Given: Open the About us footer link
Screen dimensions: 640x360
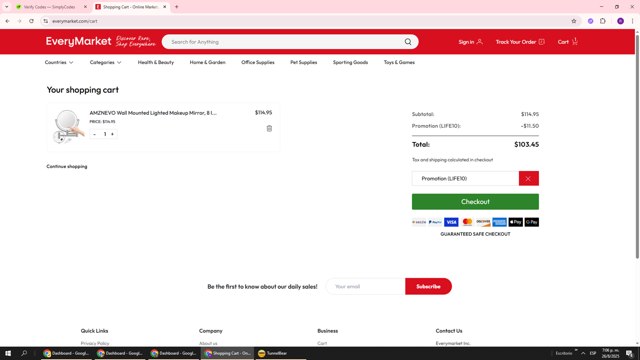Looking at the screenshot, I should [208, 343].
